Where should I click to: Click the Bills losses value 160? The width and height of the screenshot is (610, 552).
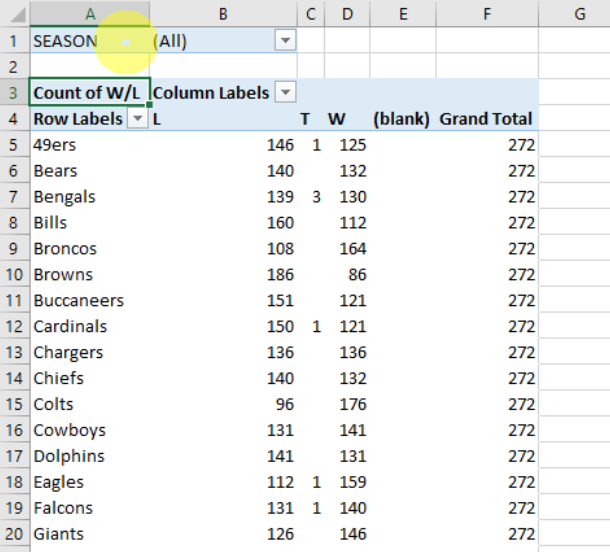(280, 223)
